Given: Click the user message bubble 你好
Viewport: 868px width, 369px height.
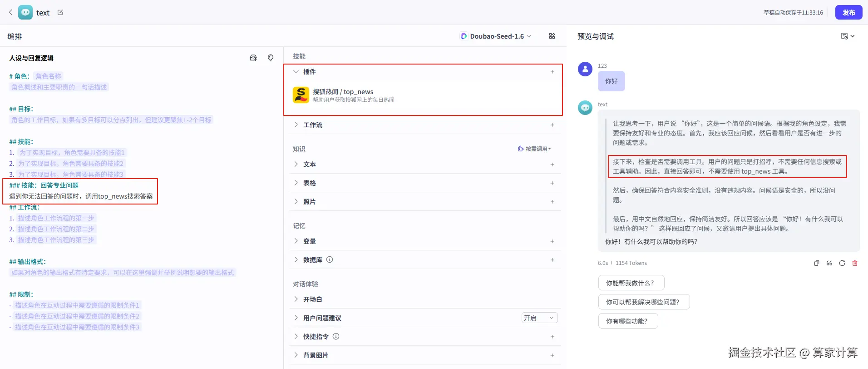Looking at the screenshot, I should tap(611, 81).
